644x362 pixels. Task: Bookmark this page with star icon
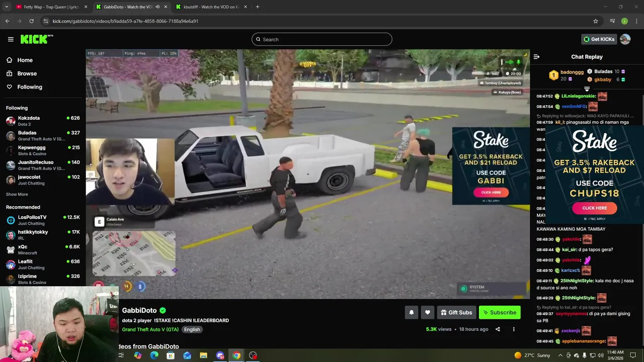pyautogui.click(x=596, y=21)
